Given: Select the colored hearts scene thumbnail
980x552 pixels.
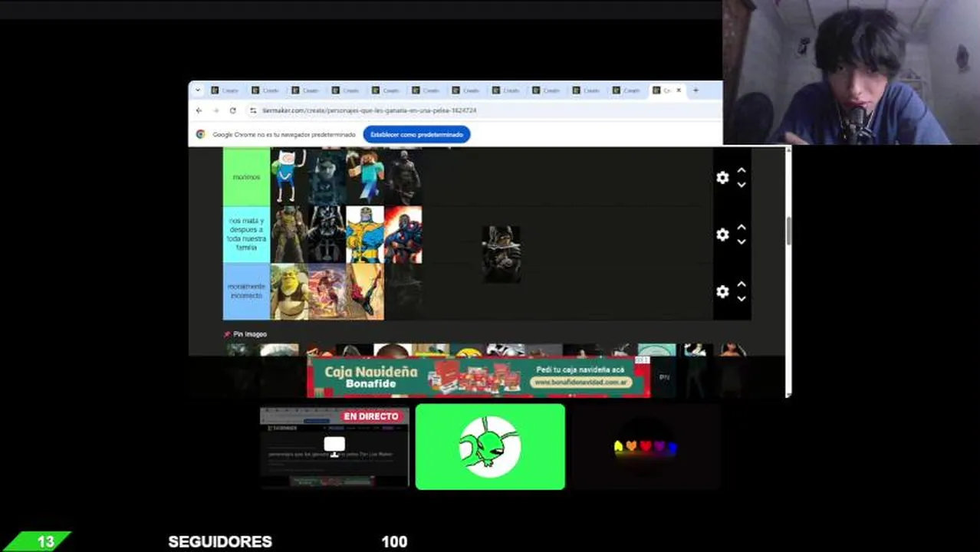Looking at the screenshot, I should (x=646, y=447).
